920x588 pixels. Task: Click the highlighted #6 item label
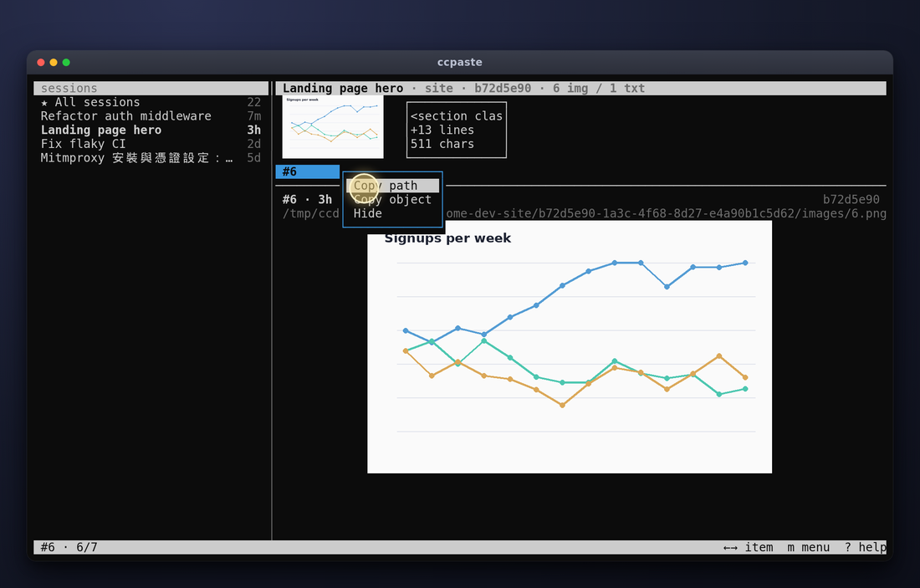coord(308,171)
